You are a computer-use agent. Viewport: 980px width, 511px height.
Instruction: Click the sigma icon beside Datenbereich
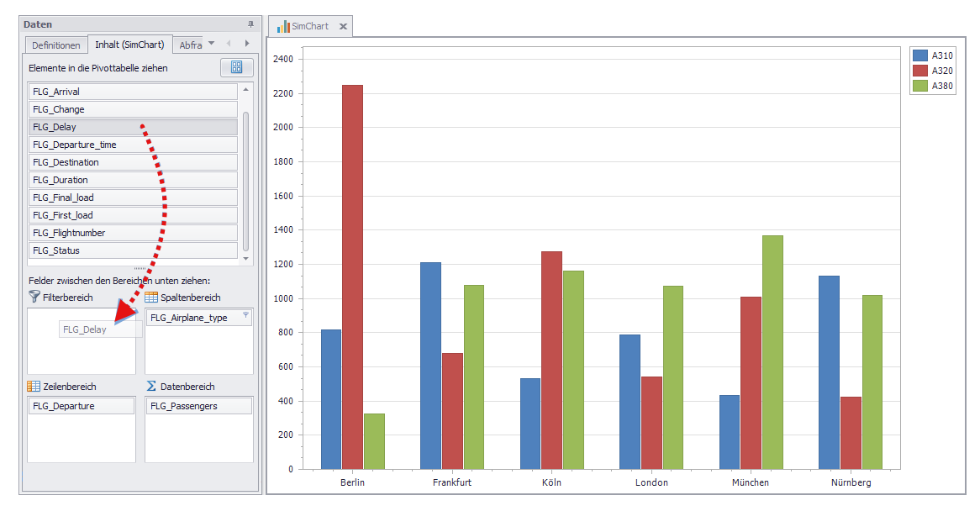coord(151,387)
